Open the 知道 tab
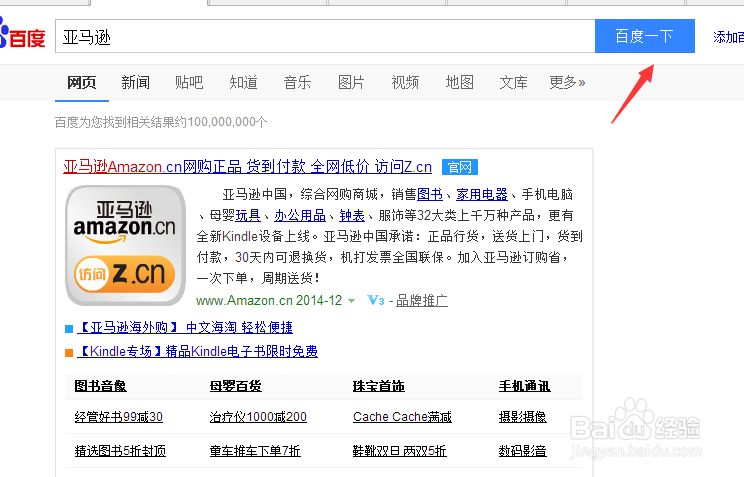 pos(243,83)
